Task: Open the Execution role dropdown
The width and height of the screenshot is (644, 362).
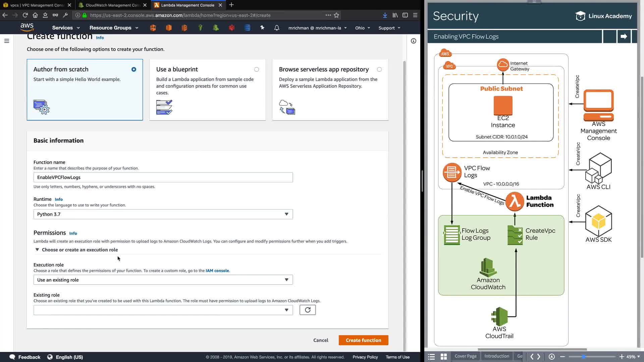Action: tap(163, 280)
